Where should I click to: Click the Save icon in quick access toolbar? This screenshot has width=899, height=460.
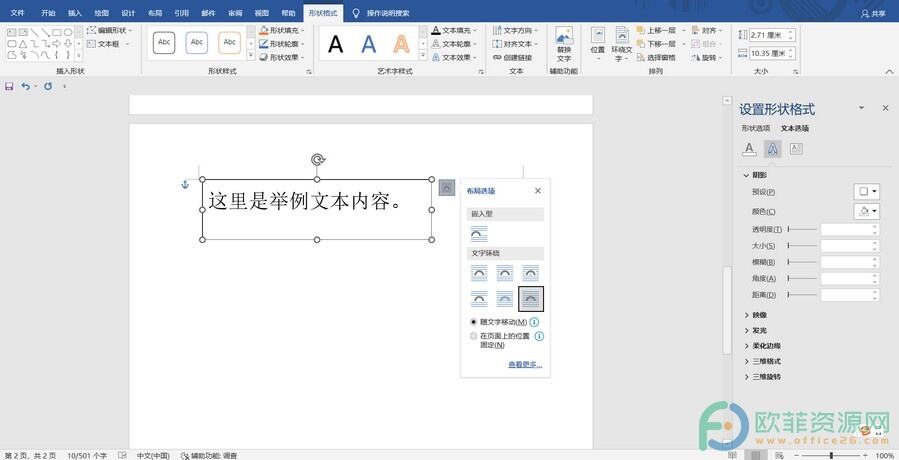[x=9, y=87]
